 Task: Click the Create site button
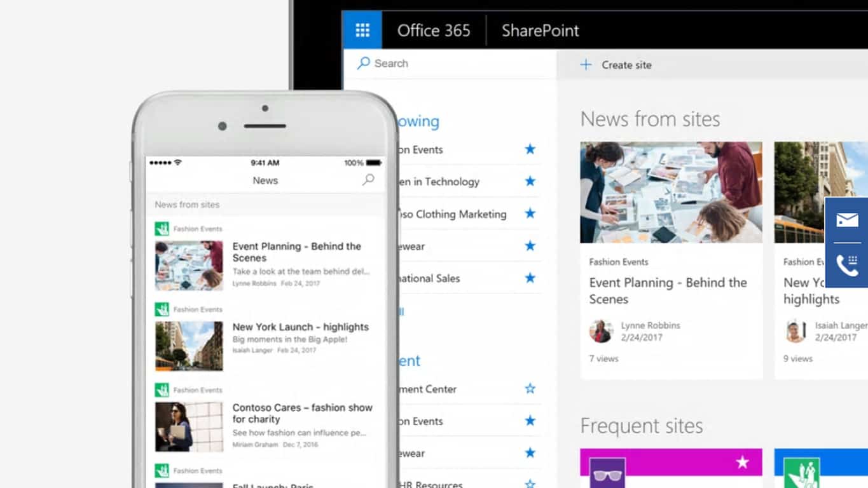pos(616,65)
